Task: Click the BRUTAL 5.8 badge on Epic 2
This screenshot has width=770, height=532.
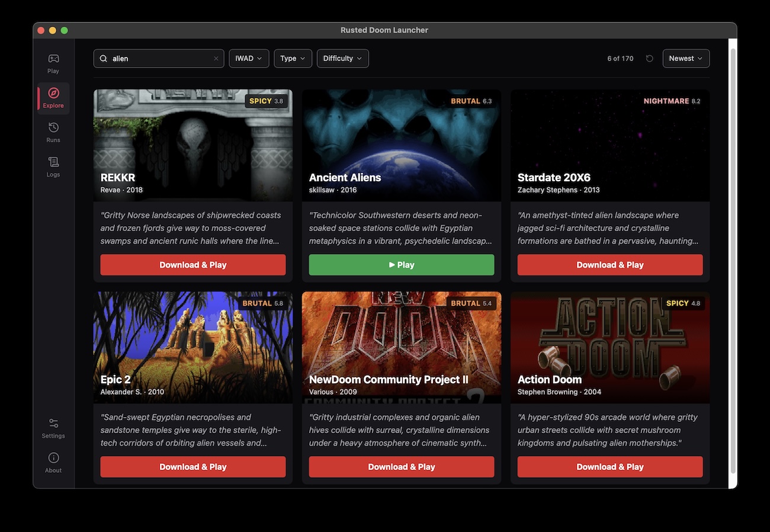Action: (x=263, y=303)
